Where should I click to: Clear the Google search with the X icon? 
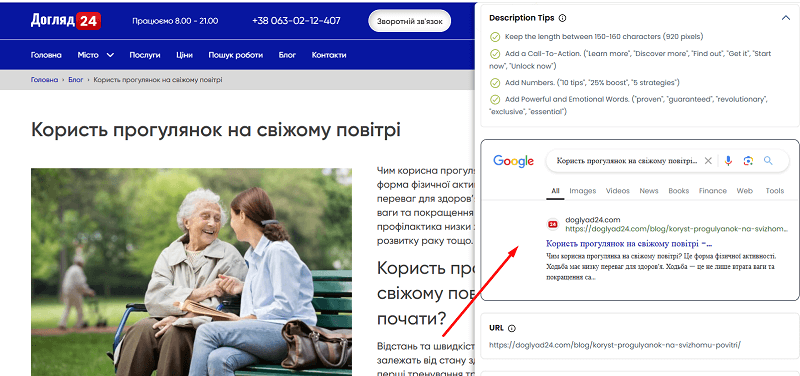[708, 161]
